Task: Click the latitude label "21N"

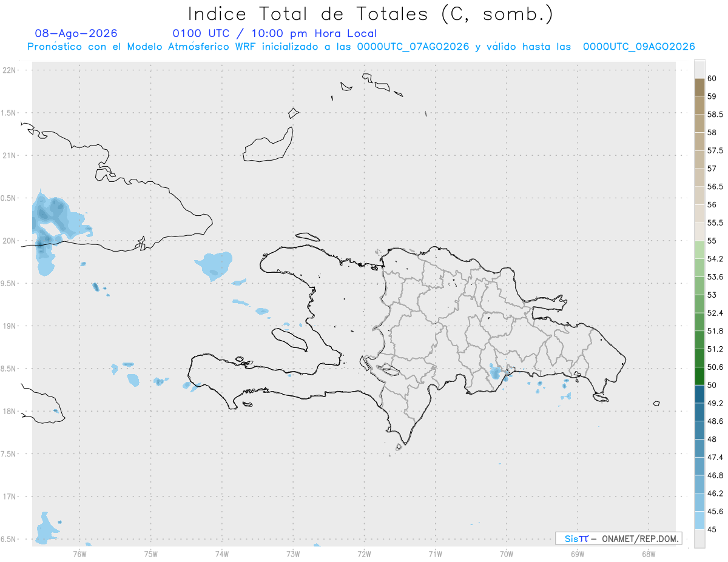Action: [9, 156]
